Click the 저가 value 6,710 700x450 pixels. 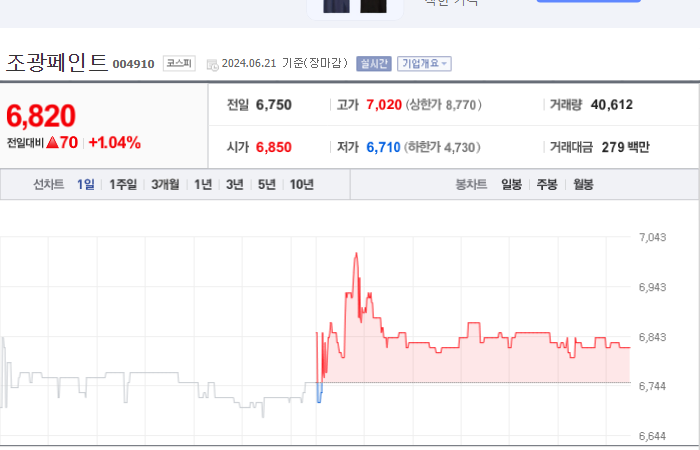tap(383, 147)
